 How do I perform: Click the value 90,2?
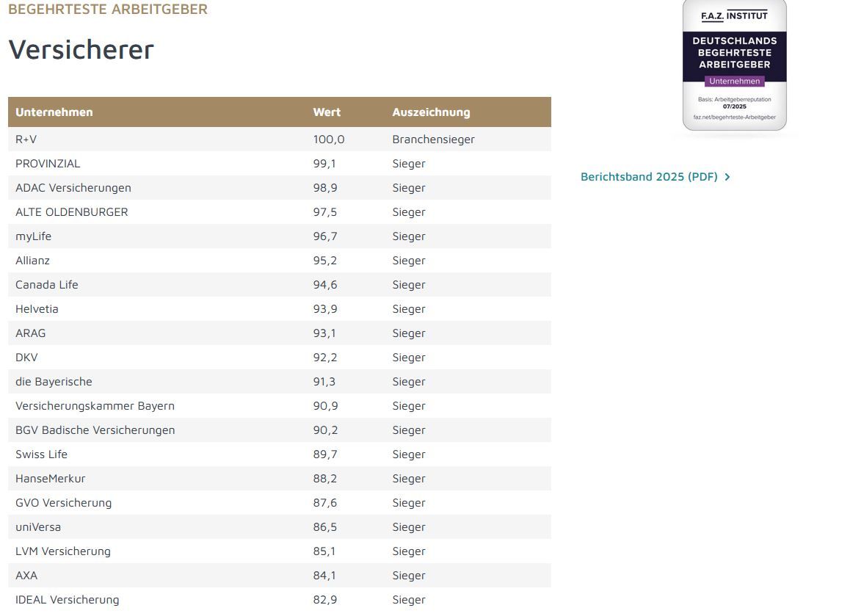pyautogui.click(x=324, y=430)
